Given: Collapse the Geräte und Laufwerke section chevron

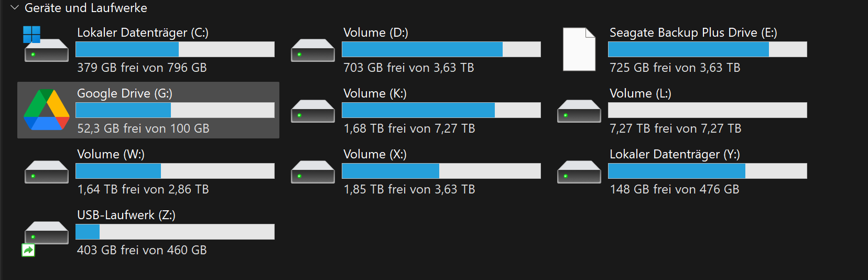Looking at the screenshot, I should [x=15, y=8].
